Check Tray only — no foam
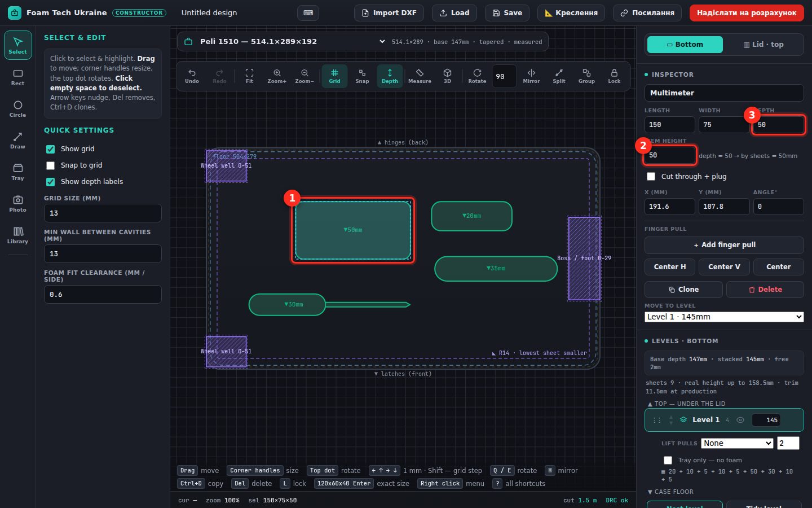Image resolution: width=812 pixels, height=508 pixels. (x=668, y=460)
